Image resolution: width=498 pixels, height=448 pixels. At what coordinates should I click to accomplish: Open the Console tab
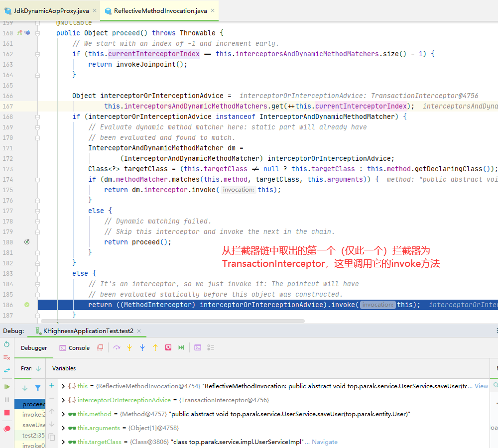tap(75, 348)
